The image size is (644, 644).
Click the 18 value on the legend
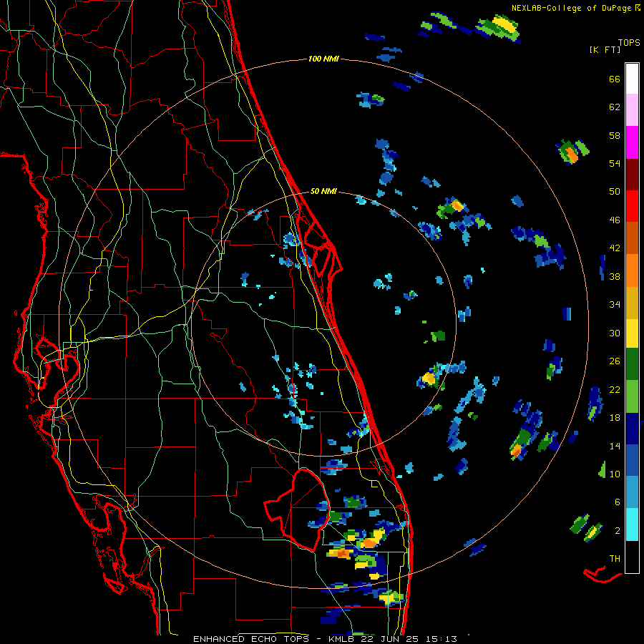point(615,418)
